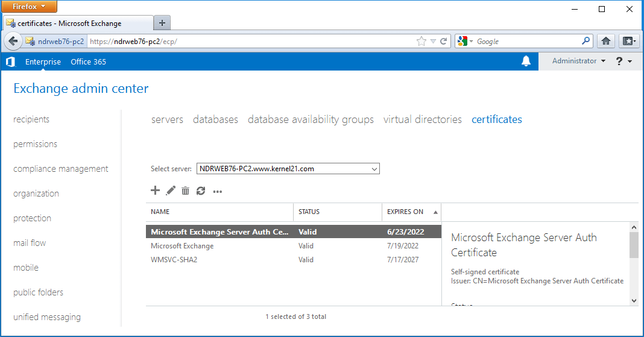Go back with browser back arrow

[13, 41]
